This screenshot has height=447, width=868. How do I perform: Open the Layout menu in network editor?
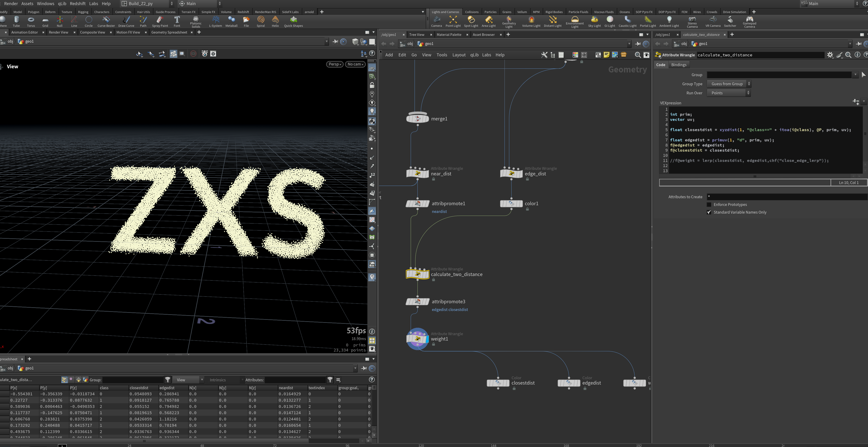(x=459, y=55)
